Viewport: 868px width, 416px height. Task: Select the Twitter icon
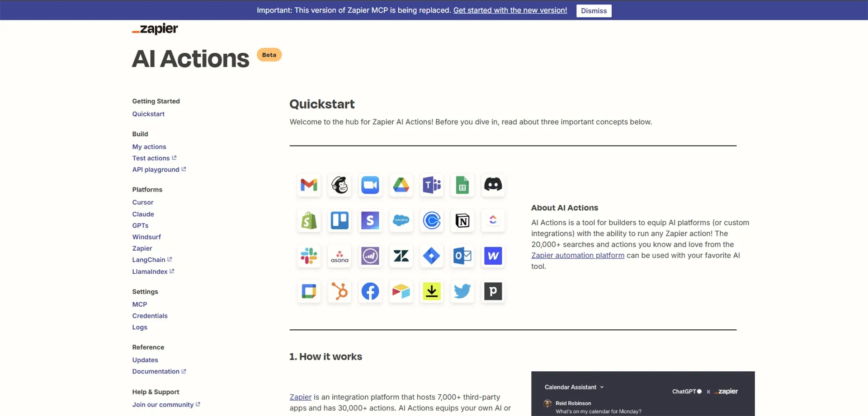(x=462, y=291)
